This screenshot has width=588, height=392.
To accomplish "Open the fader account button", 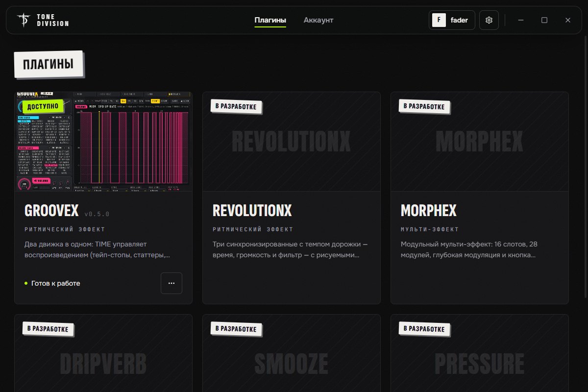I will [x=452, y=20].
